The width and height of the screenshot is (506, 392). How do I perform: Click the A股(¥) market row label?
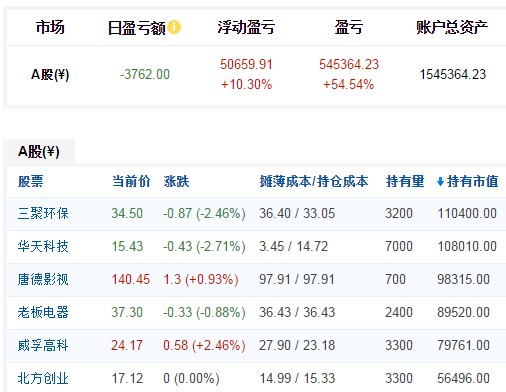click(50, 74)
